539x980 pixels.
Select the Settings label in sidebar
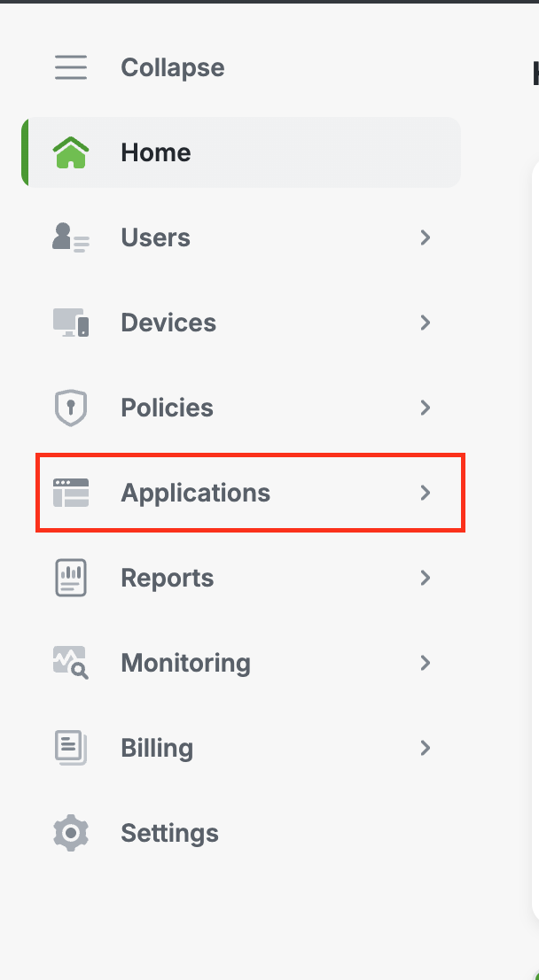(169, 833)
